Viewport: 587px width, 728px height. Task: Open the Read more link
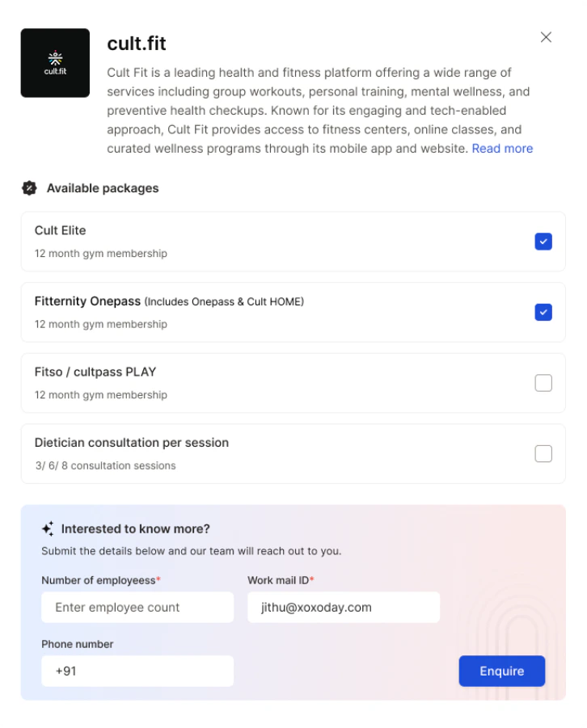click(x=502, y=149)
